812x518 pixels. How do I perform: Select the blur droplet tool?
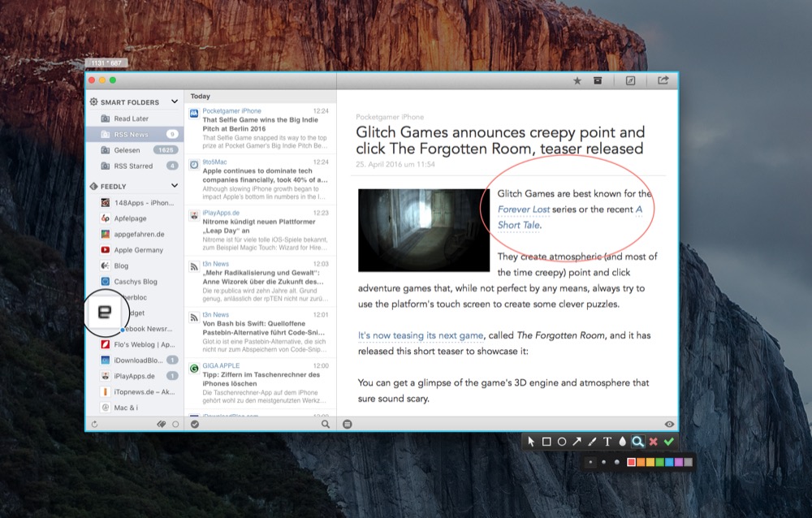coord(623,442)
